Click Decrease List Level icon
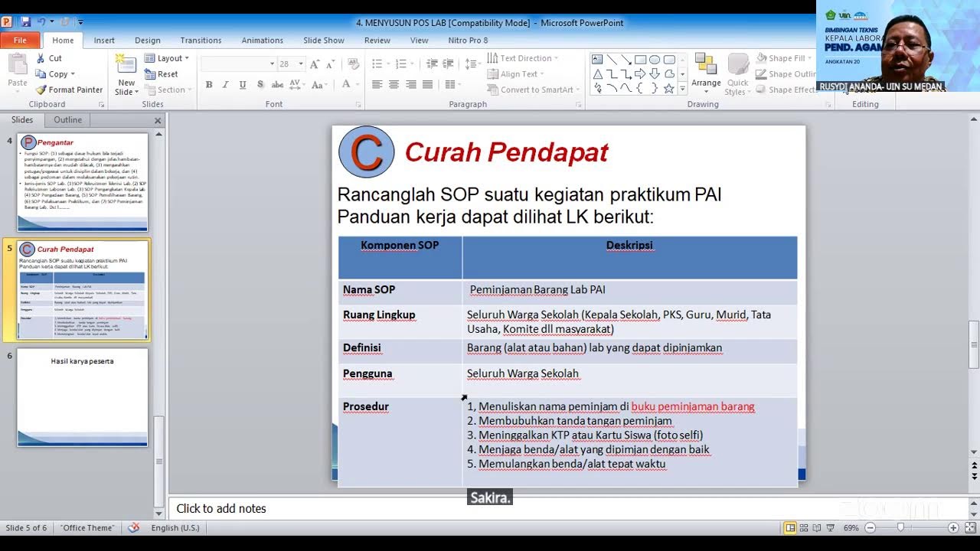 click(432, 64)
